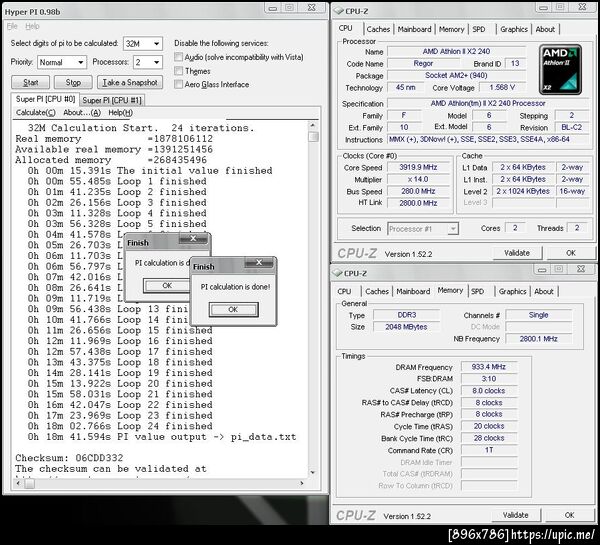This screenshot has width=600, height=545.
Task: Click Validate in the upper CPU-Z window
Action: click(x=517, y=253)
